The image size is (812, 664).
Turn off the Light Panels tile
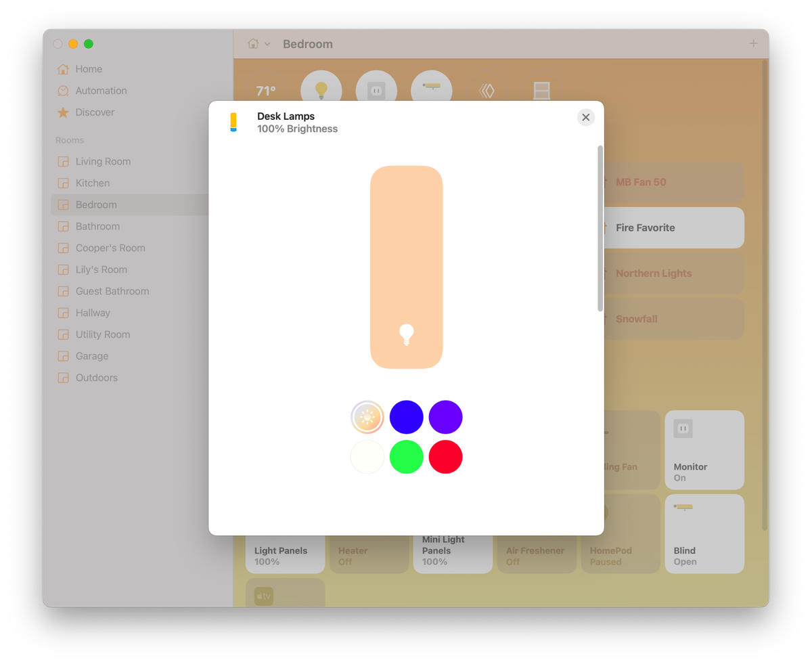click(x=284, y=555)
